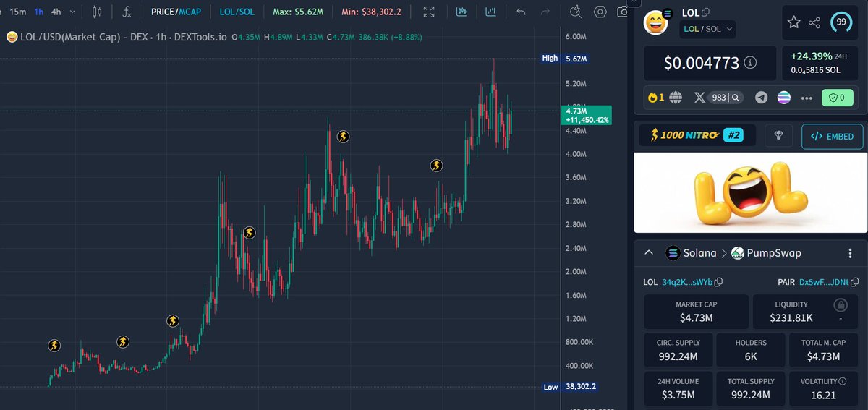The width and height of the screenshot is (868, 410).
Task: Open the pool options kebab menu
Action: (x=850, y=253)
